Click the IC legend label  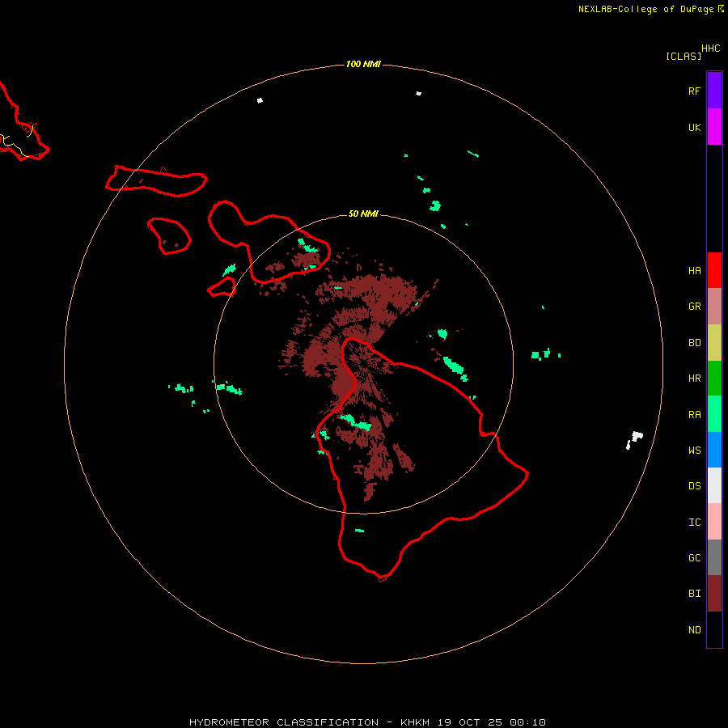coord(694,523)
